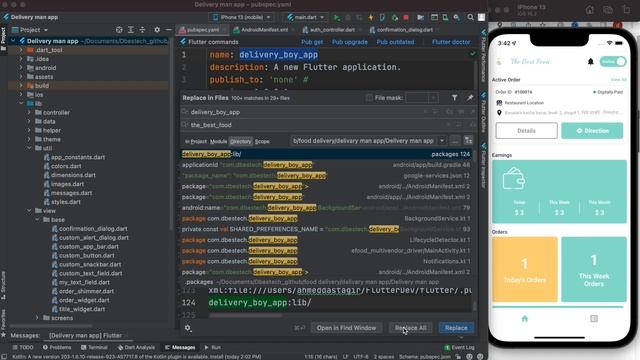Collapse the util folder

(x=29, y=148)
